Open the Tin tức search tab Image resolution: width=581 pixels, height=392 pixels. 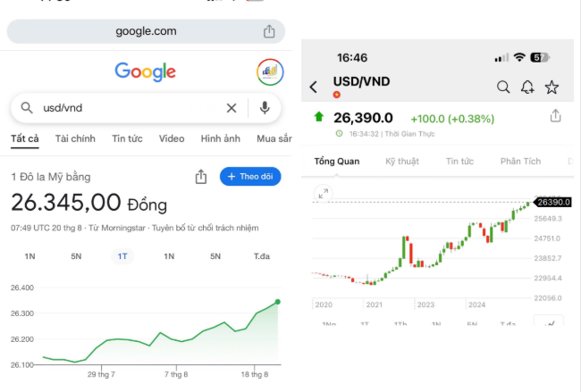[x=127, y=138]
